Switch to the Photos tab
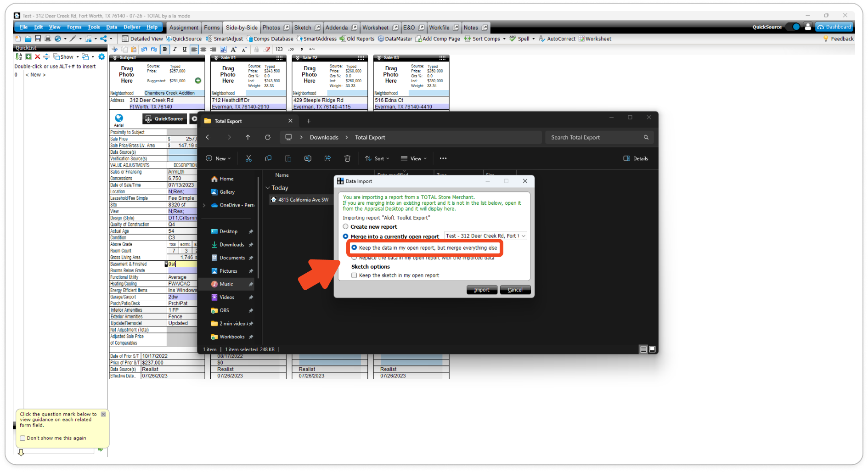868x472 pixels. 271,28
